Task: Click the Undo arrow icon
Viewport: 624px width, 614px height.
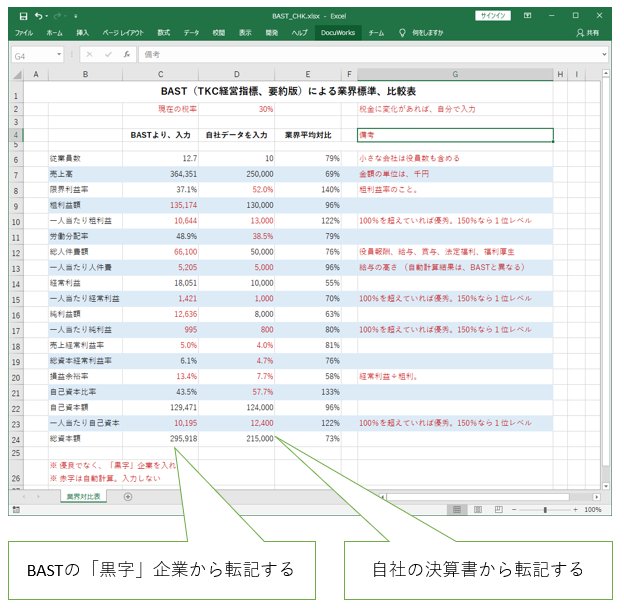Action: click(x=39, y=16)
